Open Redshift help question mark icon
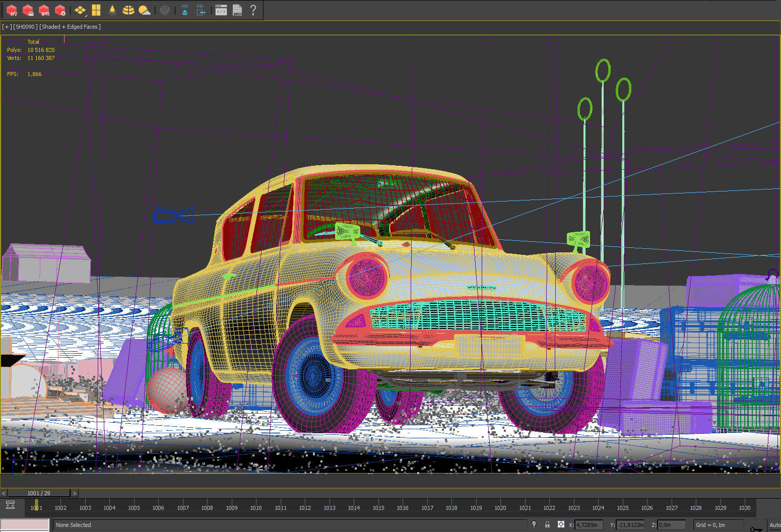Screen dimensions: 781x532 pyautogui.click(x=253, y=10)
